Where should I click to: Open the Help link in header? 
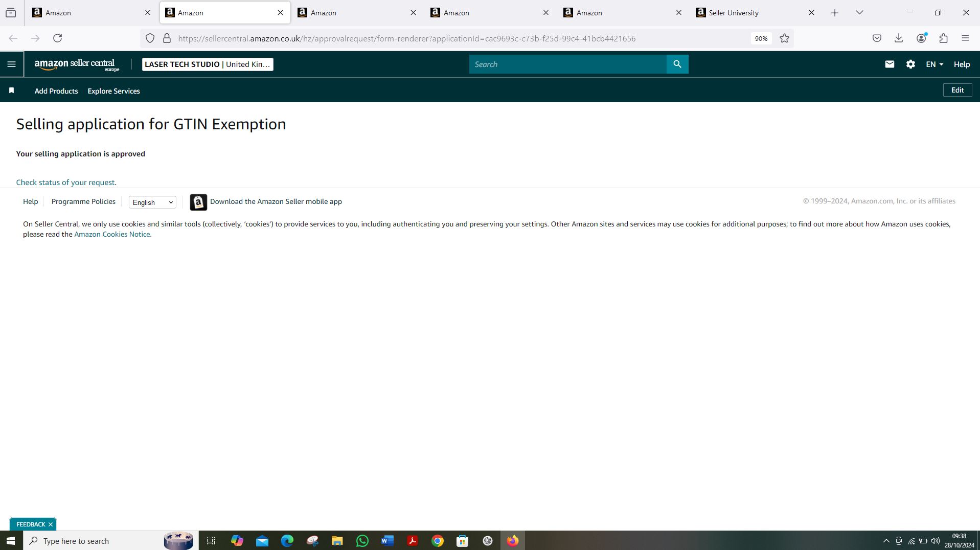(962, 64)
